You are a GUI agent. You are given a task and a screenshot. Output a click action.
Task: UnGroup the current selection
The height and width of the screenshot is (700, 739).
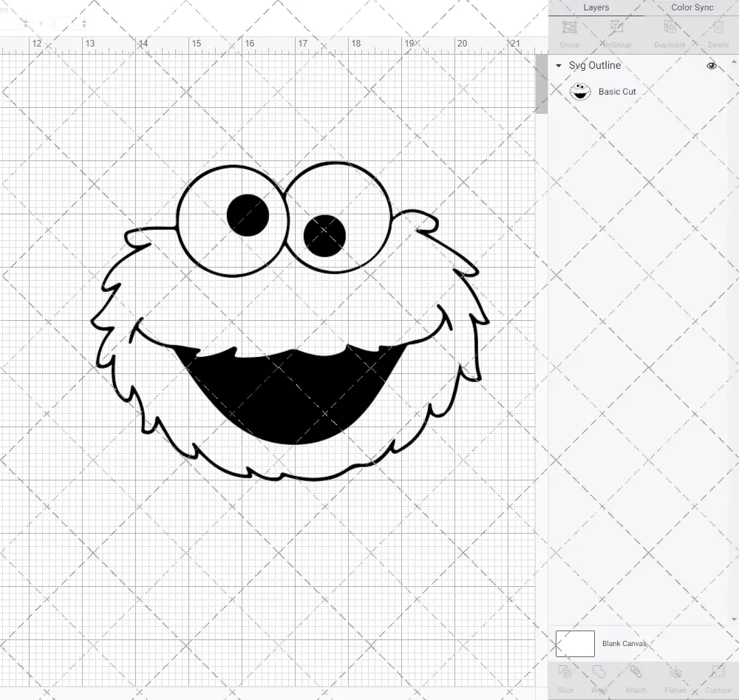click(616, 32)
